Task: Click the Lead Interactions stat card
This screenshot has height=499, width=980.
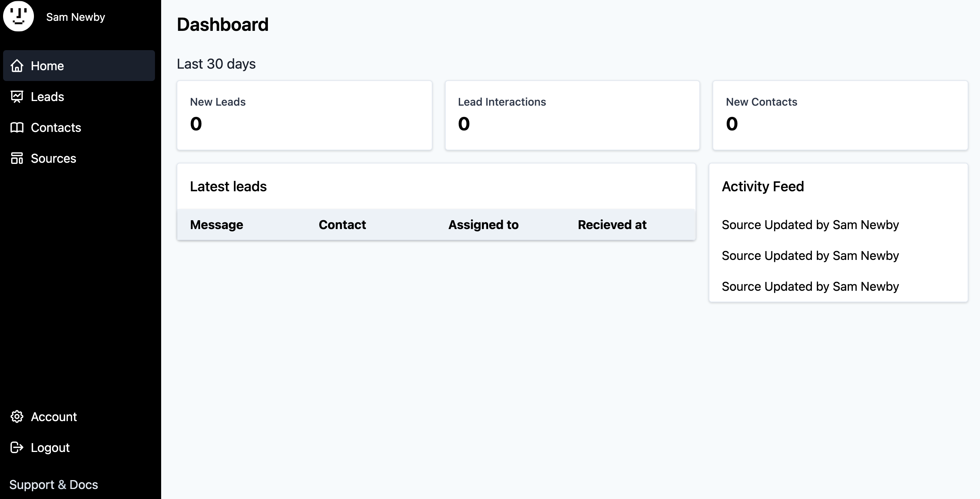Action: [572, 115]
